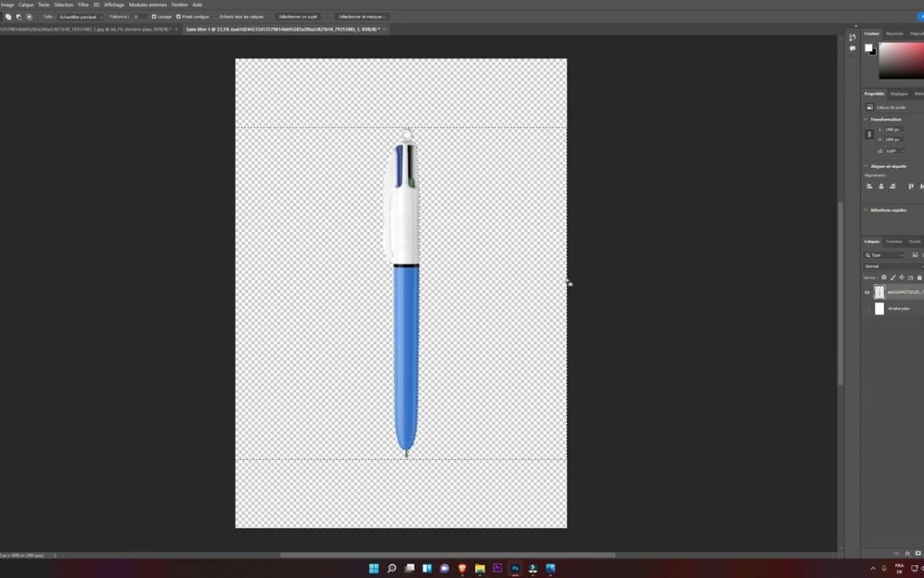Toggle the Pixels contigus checkbox
This screenshot has height=578, width=924.
click(179, 16)
